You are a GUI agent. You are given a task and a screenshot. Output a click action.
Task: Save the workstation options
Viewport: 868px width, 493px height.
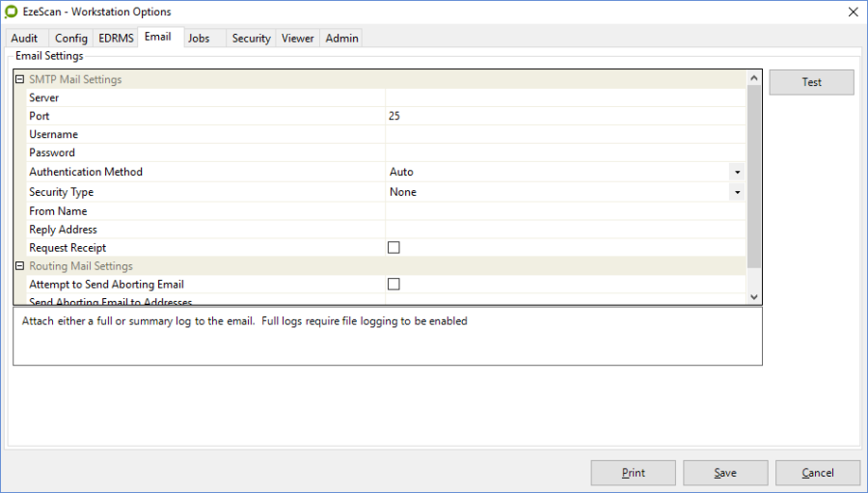(x=725, y=473)
